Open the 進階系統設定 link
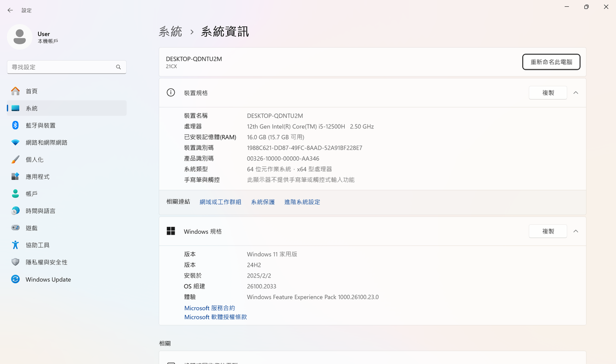 (302, 202)
